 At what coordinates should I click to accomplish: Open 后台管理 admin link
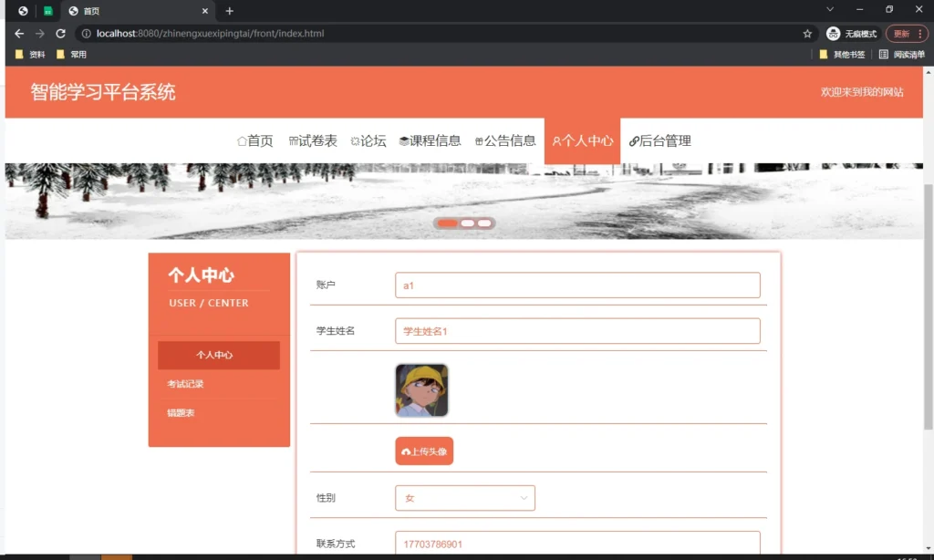tap(660, 141)
